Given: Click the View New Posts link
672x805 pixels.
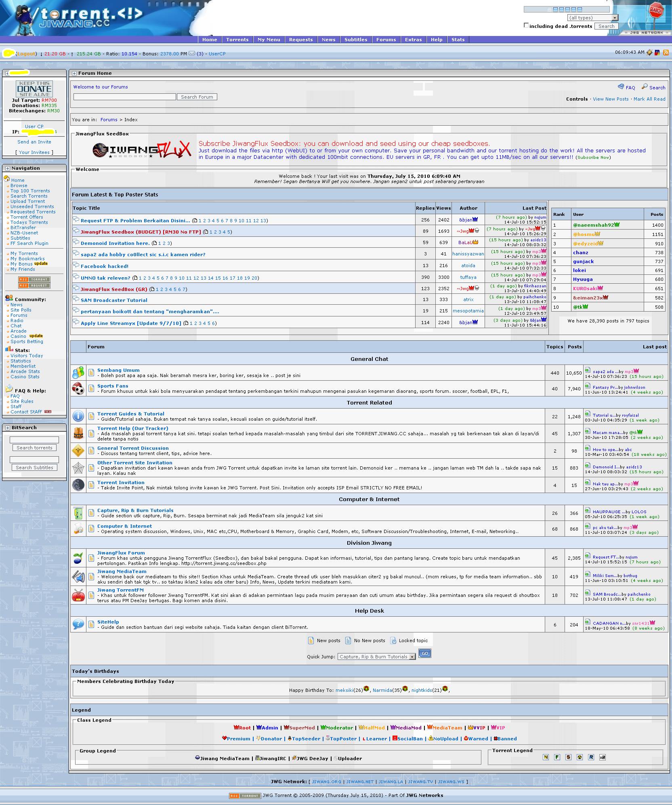Looking at the screenshot, I should click(611, 99).
